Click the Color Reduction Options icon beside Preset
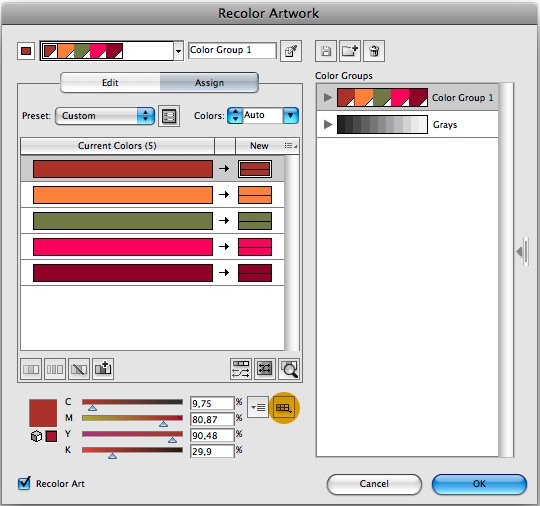Viewport: 540px width, 506px height. (169, 116)
